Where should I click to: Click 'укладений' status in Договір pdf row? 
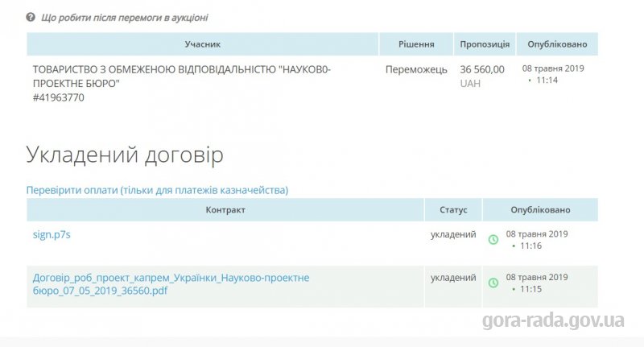click(453, 278)
